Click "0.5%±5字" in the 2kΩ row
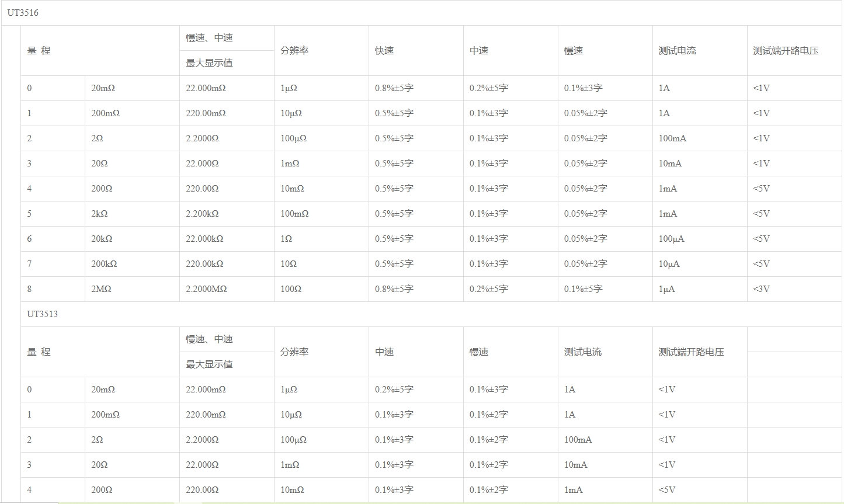 click(x=394, y=214)
